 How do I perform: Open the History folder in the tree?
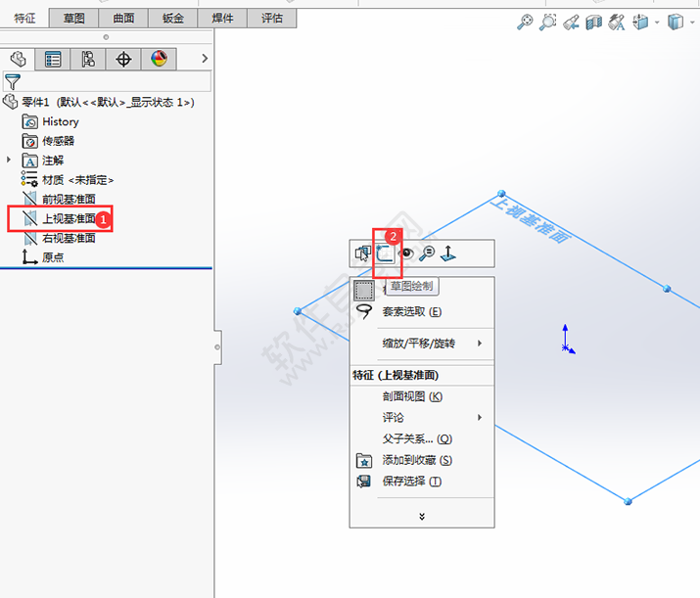(51, 121)
